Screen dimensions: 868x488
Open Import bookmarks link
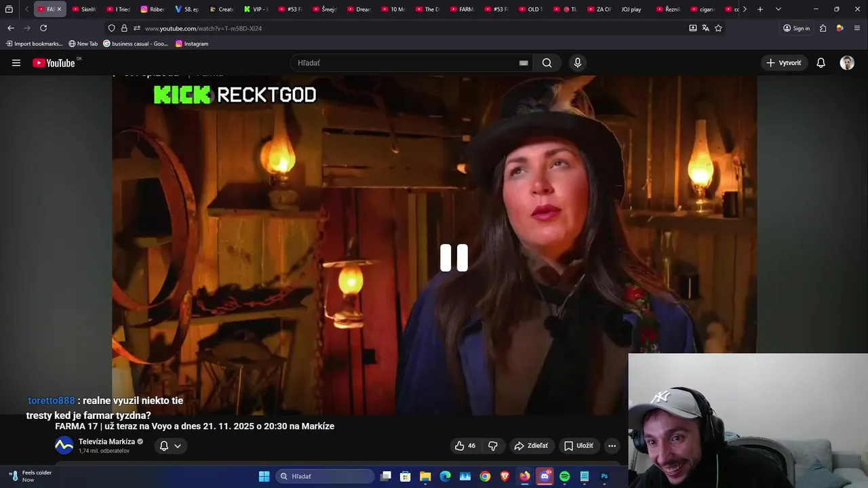[34, 43]
